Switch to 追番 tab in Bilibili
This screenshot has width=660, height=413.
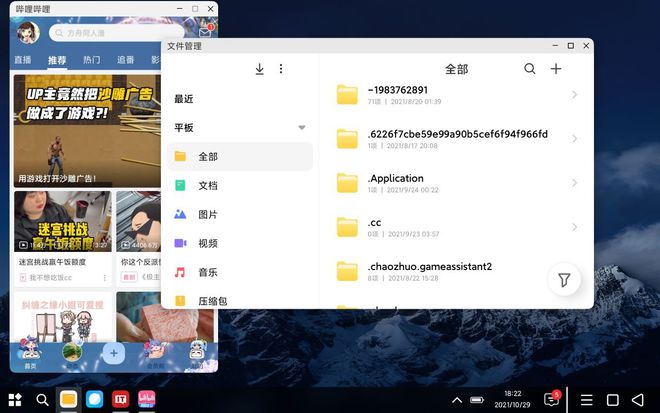point(125,60)
